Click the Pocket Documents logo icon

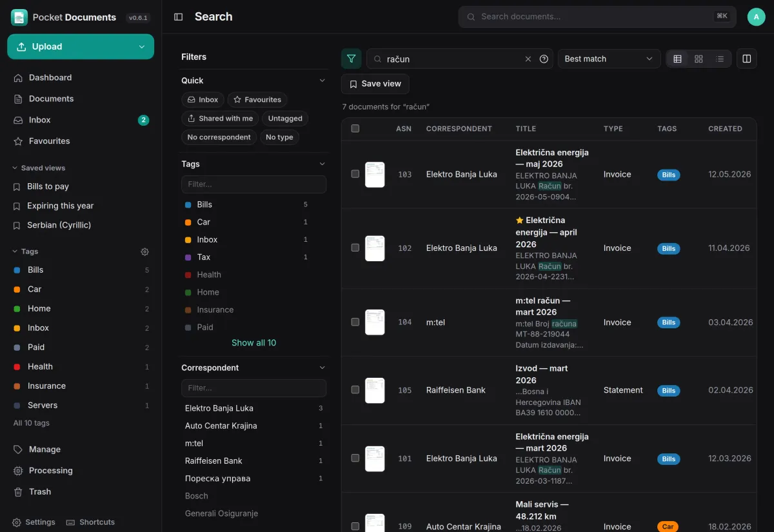(19, 17)
